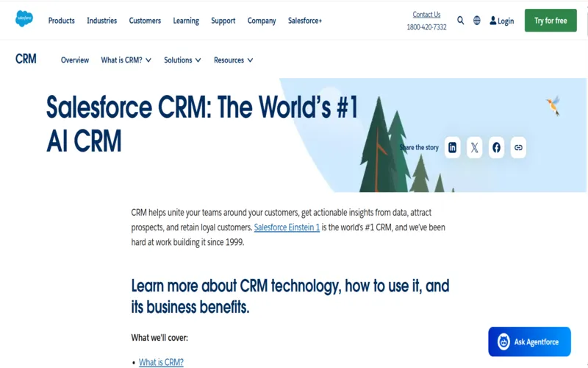This screenshot has height=368, width=588.
Task: Click the Try for free button
Action: 551,21
